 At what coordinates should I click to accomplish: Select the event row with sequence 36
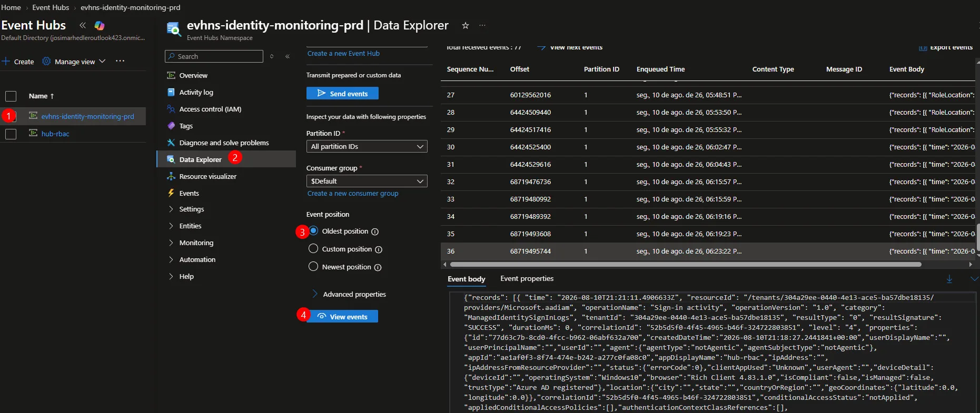tap(708, 251)
